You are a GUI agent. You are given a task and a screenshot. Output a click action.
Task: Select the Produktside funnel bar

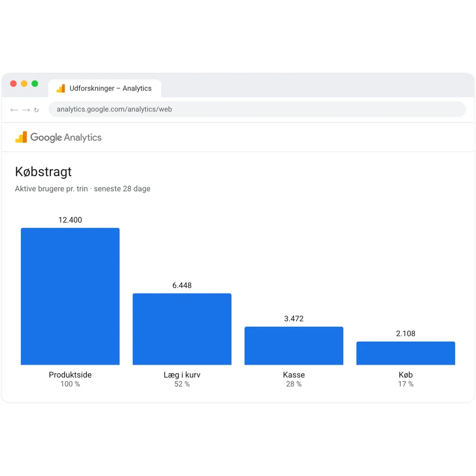coord(70,297)
